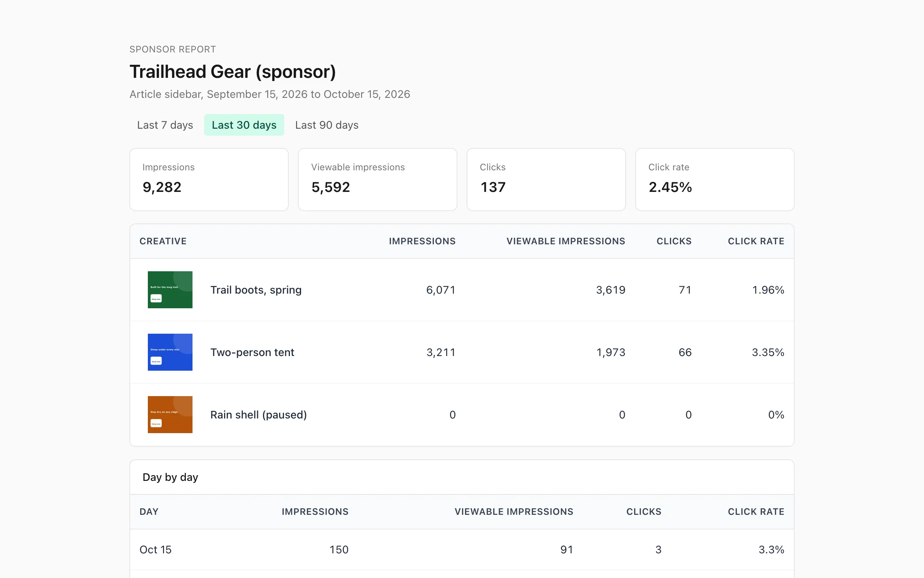Screen dimensions: 924x578
Task: Click the Clicks summary card showing 137
Action: point(546,180)
